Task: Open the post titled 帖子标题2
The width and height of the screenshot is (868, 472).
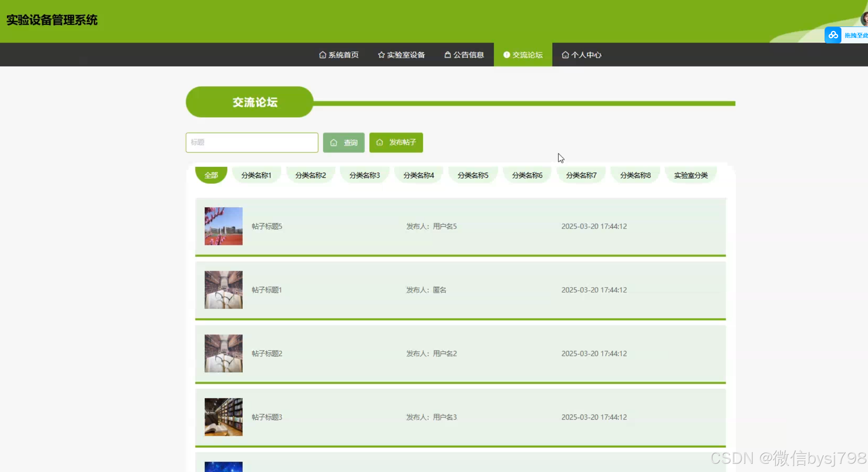Action: pos(267,354)
